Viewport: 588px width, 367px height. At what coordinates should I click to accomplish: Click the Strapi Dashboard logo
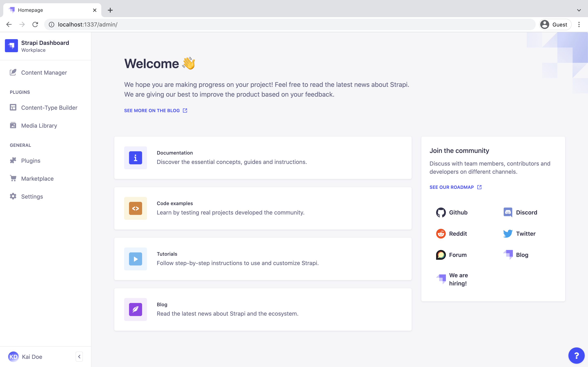[11, 46]
